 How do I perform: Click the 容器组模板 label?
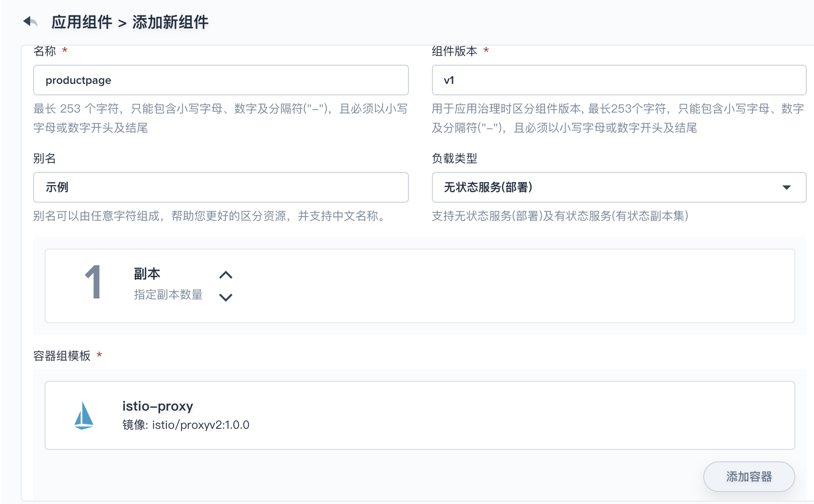[62, 356]
